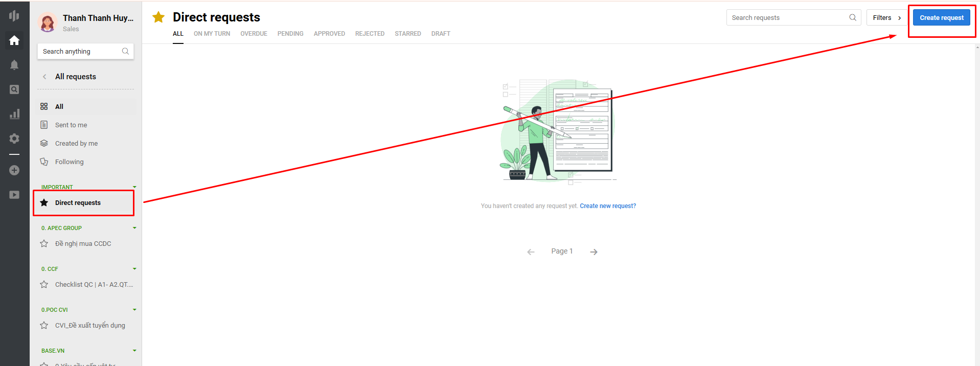Open the home icon in left rail
980x366 pixels.
click(x=14, y=40)
